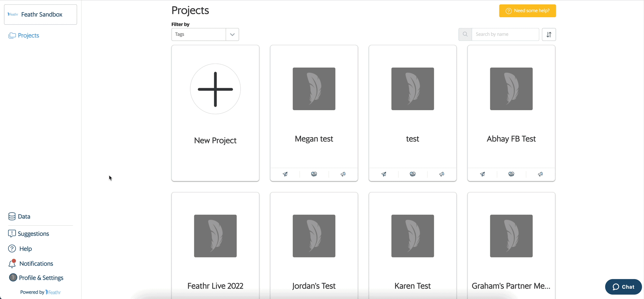Image resolution: width=644 pixels, height=299 pixels.
Task: Click the plus icon to create project
Action: tap(215, 89)
